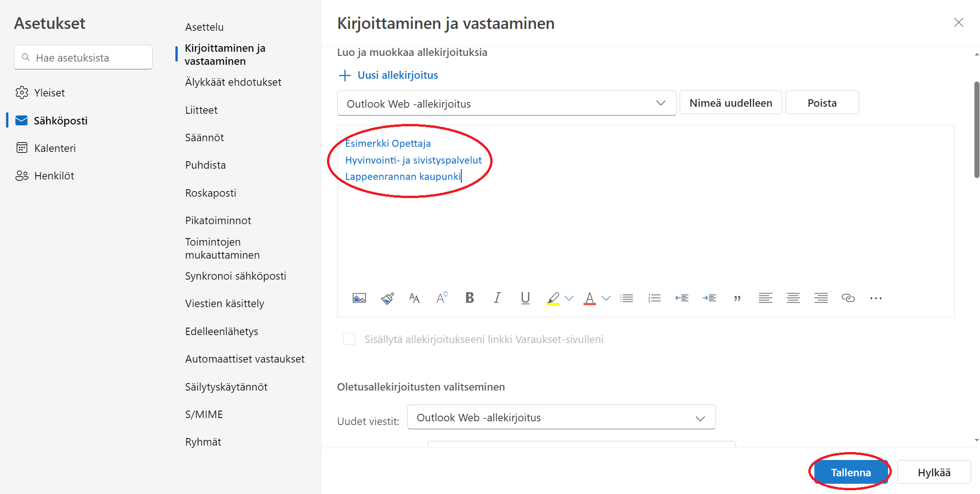Open more formatting options ellipsis
The height and width of the screenshot is (494, 980).
876,298
